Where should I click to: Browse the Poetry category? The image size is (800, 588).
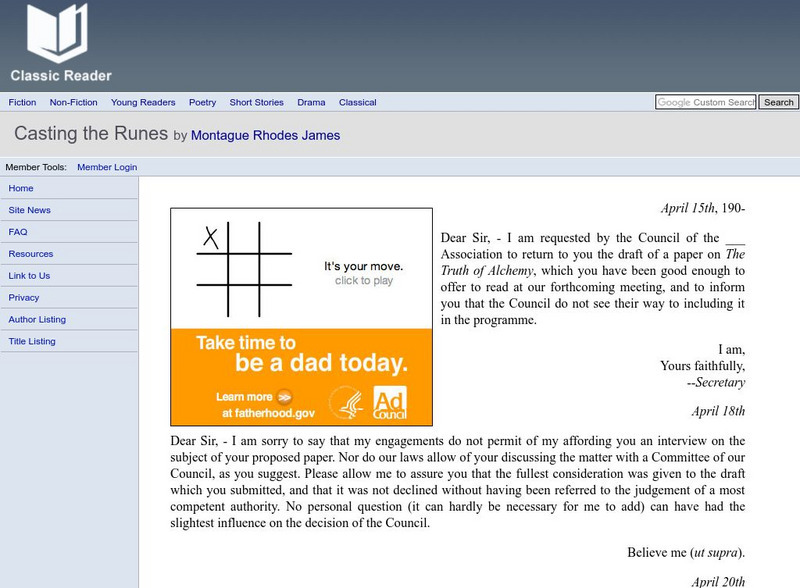(x=202, y=102)
